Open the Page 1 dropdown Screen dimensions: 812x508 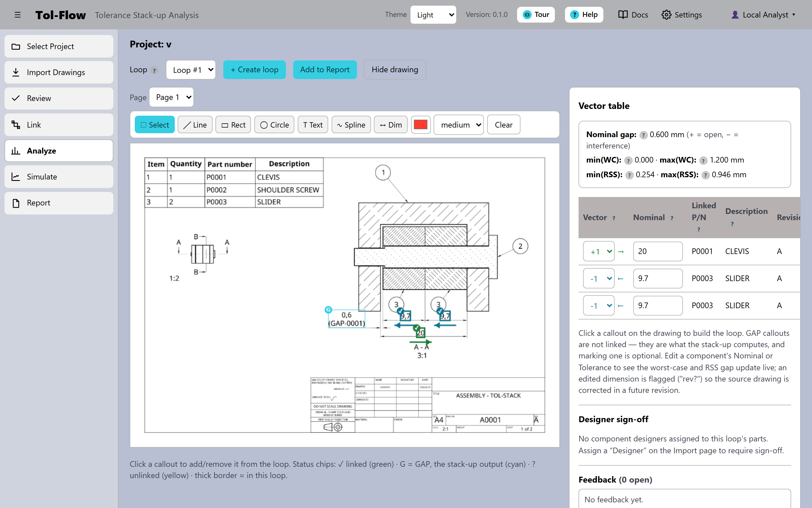point(171,97)
